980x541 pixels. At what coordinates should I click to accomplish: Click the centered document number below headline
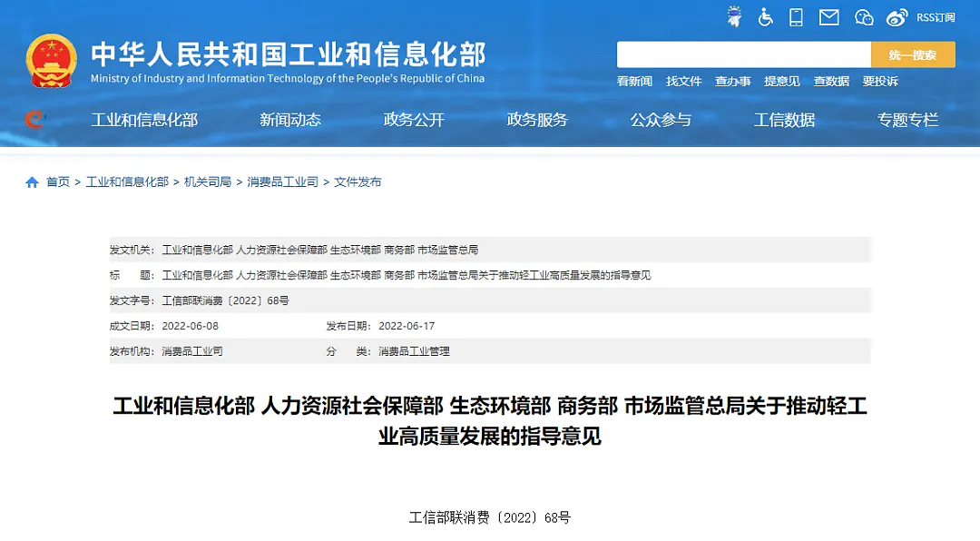point(490,518)
